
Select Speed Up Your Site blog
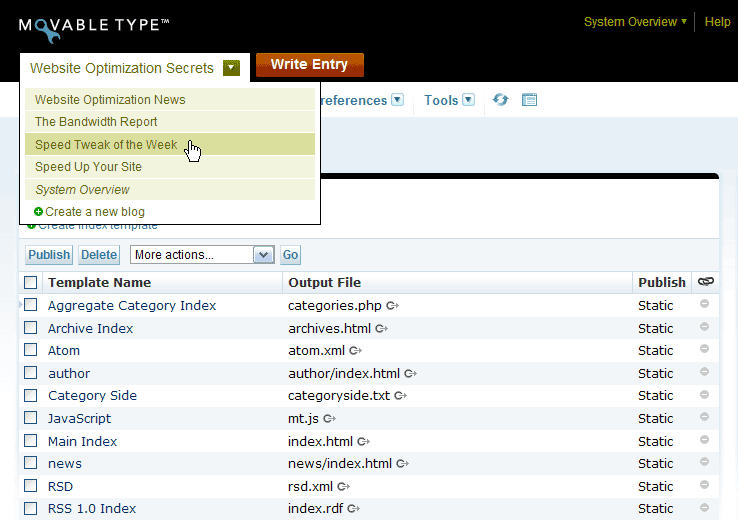[170, 167]
